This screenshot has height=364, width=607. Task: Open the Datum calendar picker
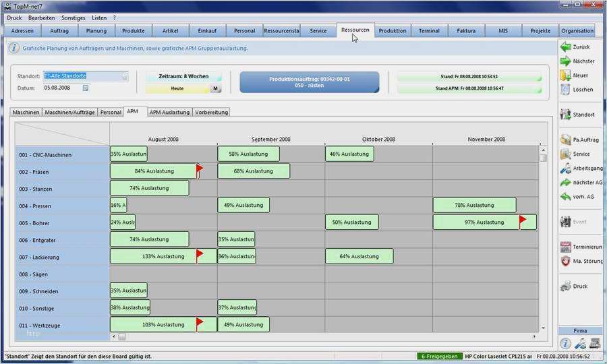[x=86, y=88]
